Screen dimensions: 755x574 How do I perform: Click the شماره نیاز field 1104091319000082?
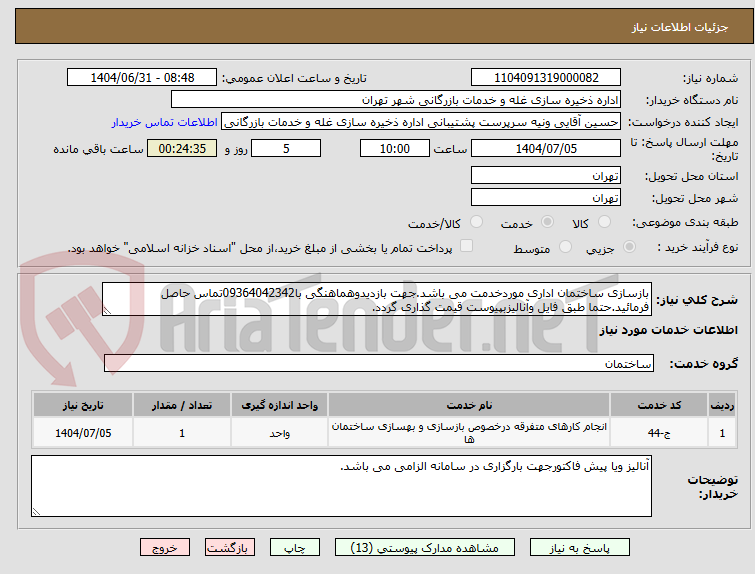click(x=546, y=78)
